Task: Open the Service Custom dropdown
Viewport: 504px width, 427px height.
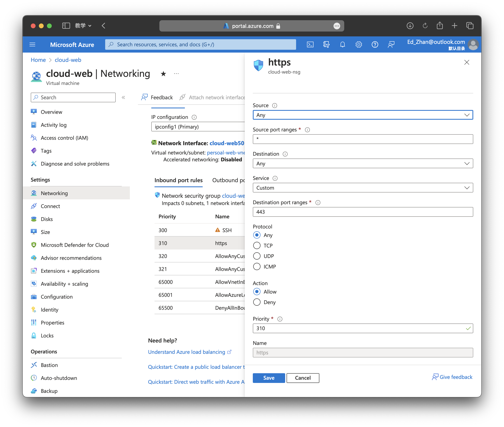Action: 363,188
